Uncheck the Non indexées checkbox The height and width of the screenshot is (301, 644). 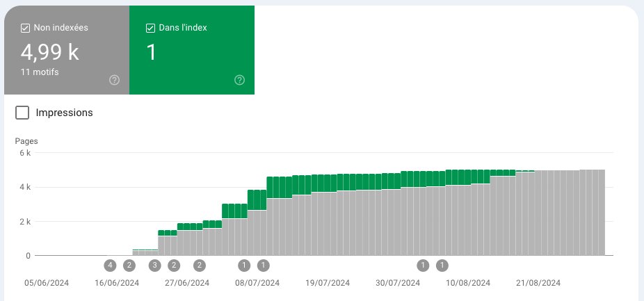point(25,29)
